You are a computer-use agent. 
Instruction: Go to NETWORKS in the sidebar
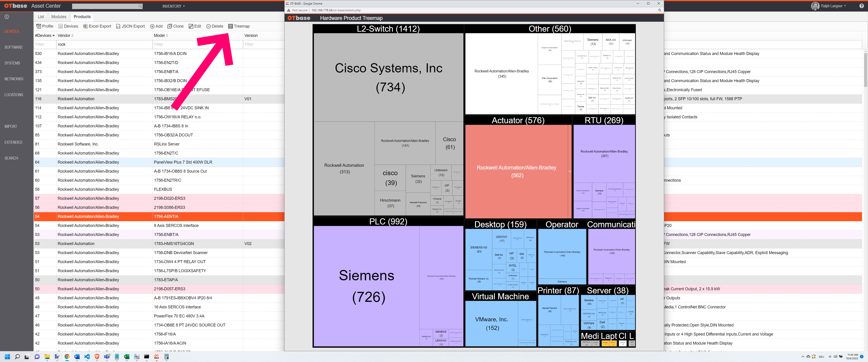click(x=14, y=79)
